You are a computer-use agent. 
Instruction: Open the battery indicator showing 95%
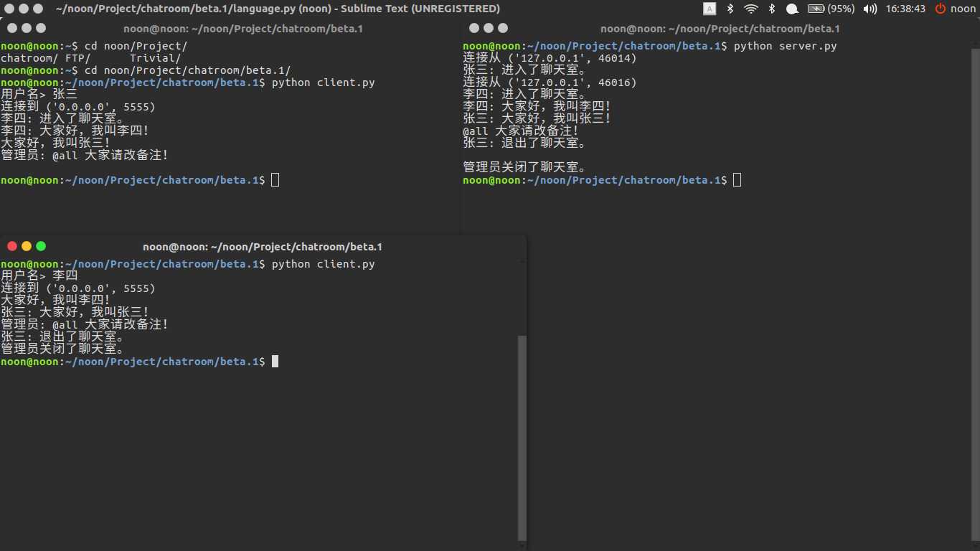point(831,9)
